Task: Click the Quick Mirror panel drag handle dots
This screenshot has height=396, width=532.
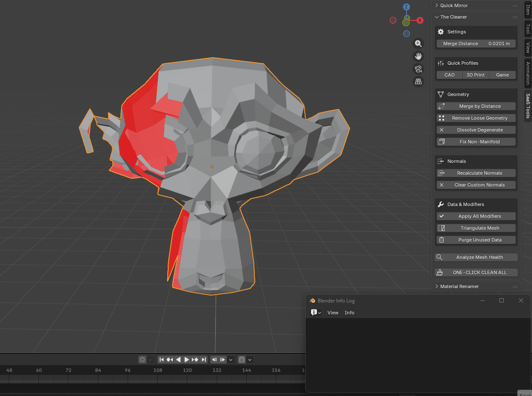Action: pyautogui.click(x=515, y=6)
